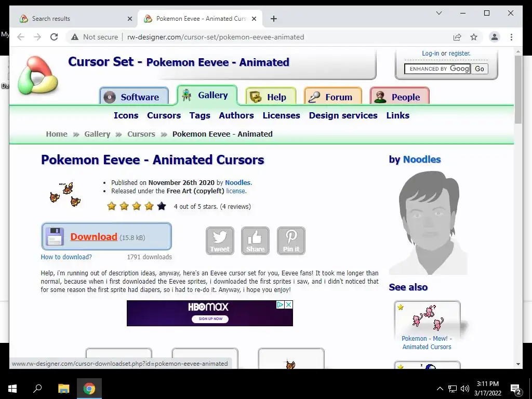The width and height of the screenshot is (532, 399).
Task: Click the Eevee cursor set preview image
Action: [x=65, y=195]
